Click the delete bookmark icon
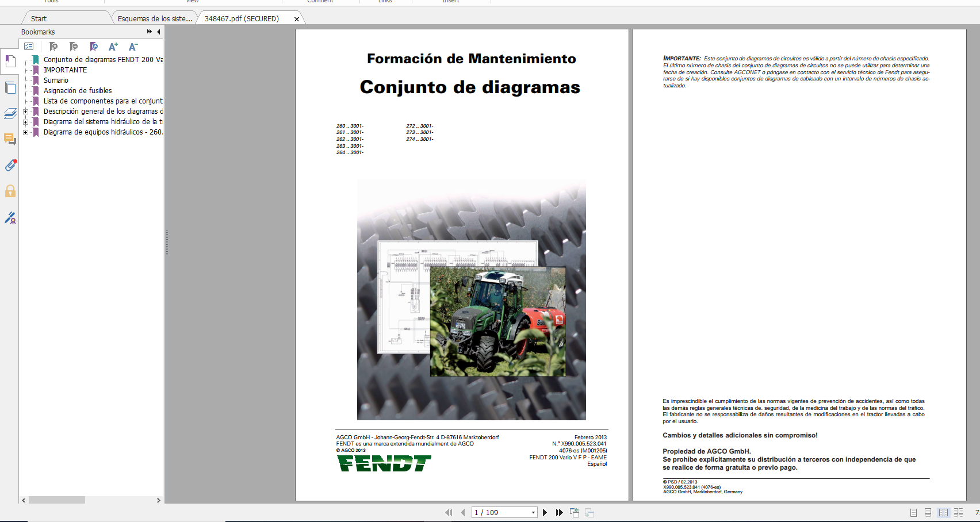Viewport: 980px width, 522px height. tap(53, 47)
